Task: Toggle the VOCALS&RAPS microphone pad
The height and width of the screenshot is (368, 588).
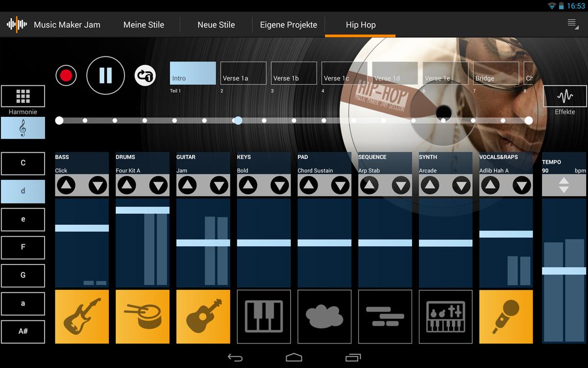Action: pyautogui.click(x=506, y=316)
